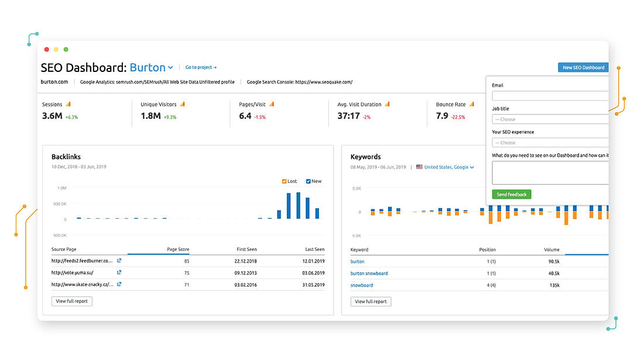Viewport: 644px width, 362px height.
Task: Open the snowboard keyword link
Action: click(x=362, y=285)
